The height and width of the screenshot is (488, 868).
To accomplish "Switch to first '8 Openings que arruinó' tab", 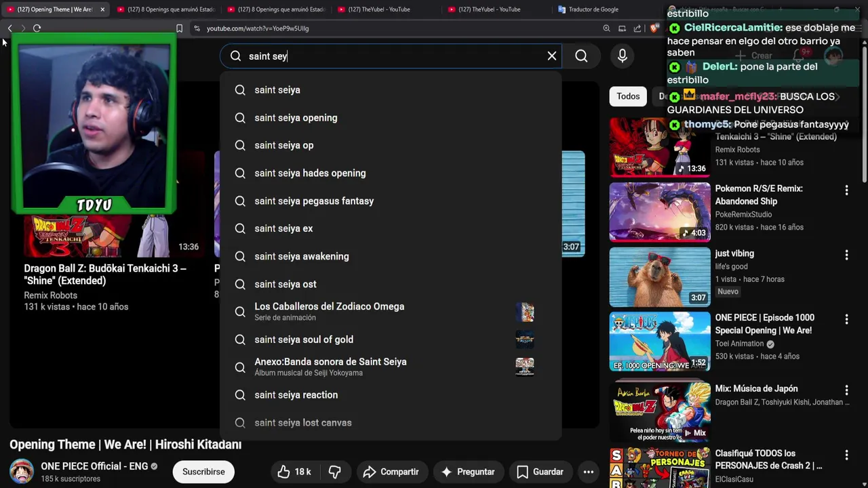I will click(165, 9).
